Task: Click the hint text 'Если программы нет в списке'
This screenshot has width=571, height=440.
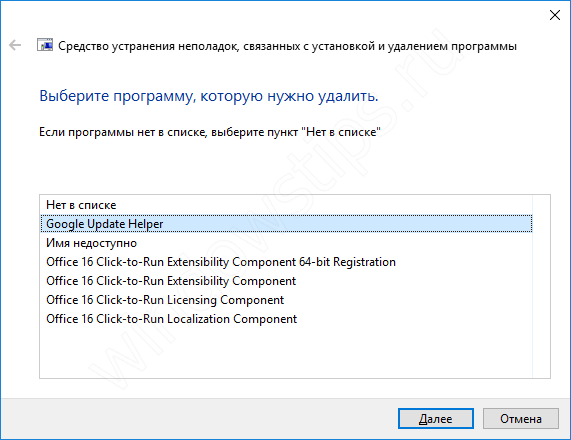Action: coord(210,132)
